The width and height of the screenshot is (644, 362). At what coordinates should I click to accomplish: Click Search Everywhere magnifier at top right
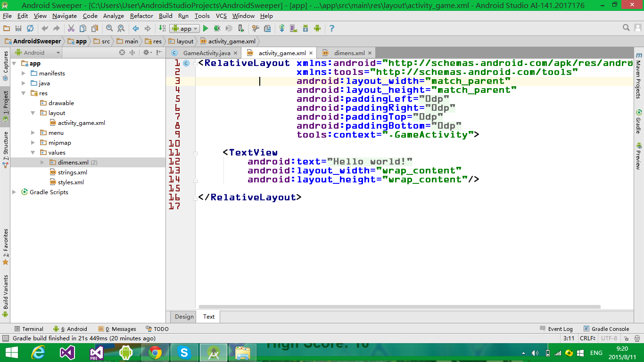click(x=626, y=28)
